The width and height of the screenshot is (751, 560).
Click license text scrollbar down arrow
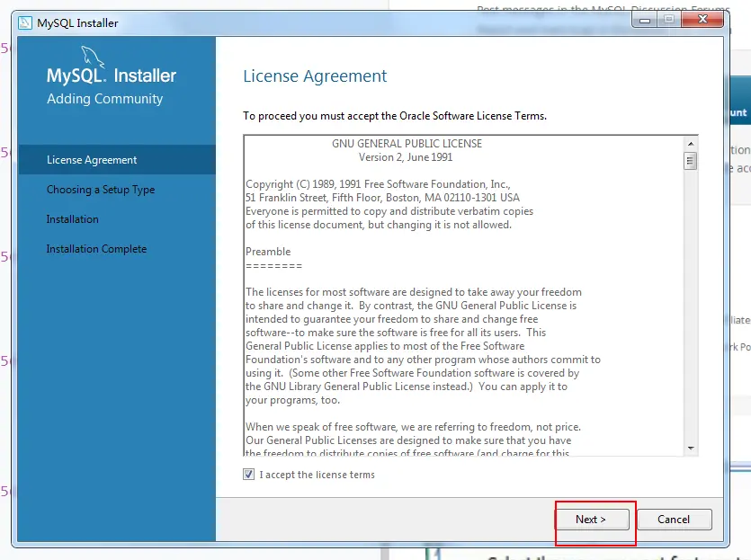pos(691,448)
